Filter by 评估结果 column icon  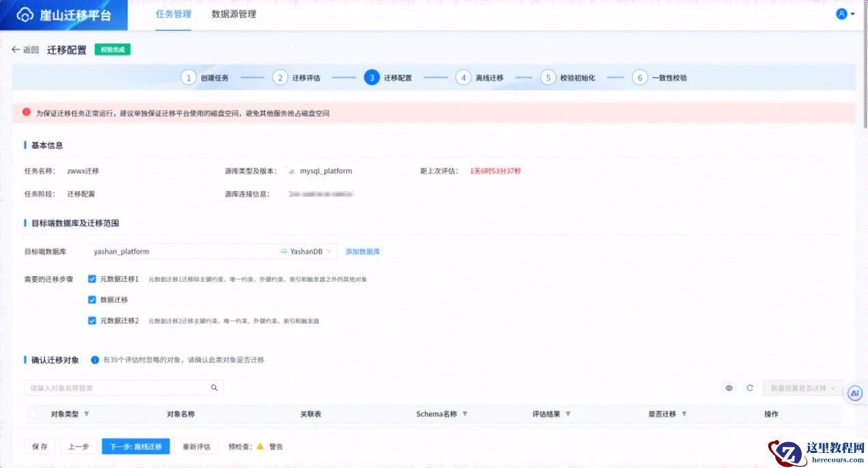568,414
